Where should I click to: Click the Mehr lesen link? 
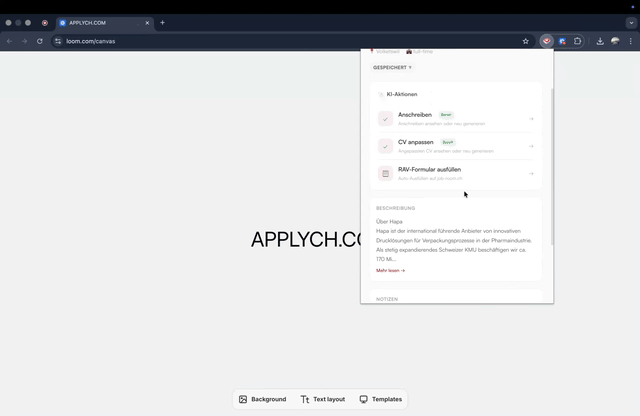[x=391, y=270]
